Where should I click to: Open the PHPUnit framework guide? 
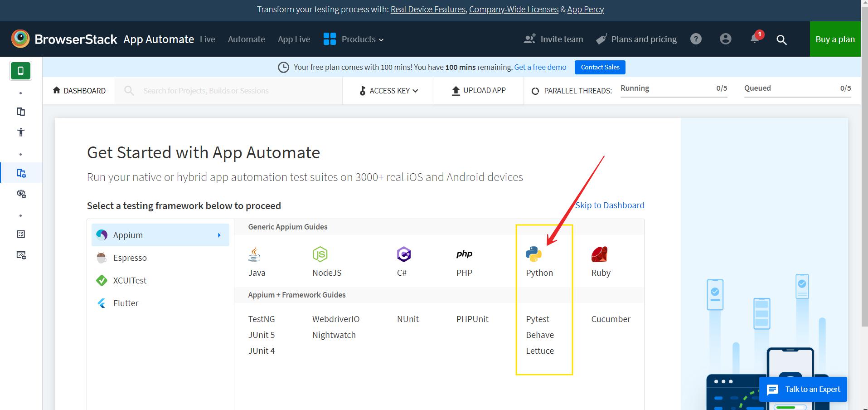pos(472,319)
